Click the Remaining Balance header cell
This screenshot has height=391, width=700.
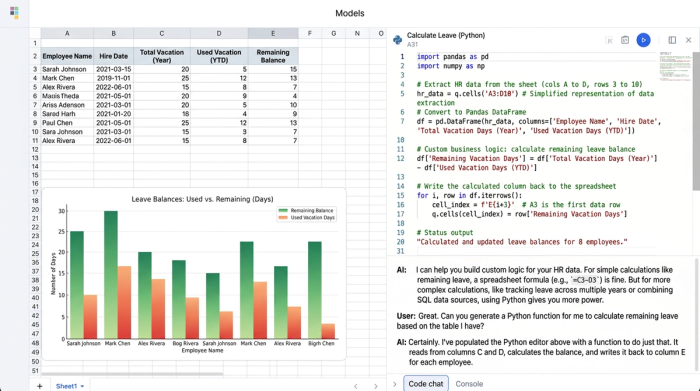[273, 56]
